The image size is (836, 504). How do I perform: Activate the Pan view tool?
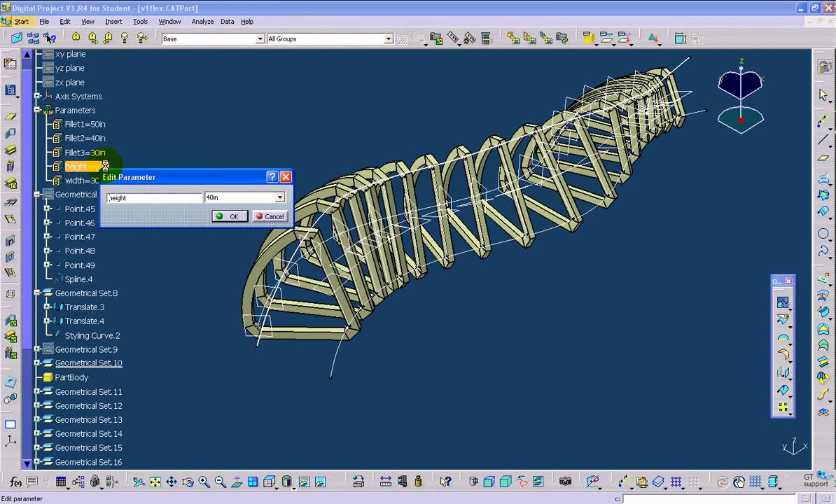click(x=171, y=482)
